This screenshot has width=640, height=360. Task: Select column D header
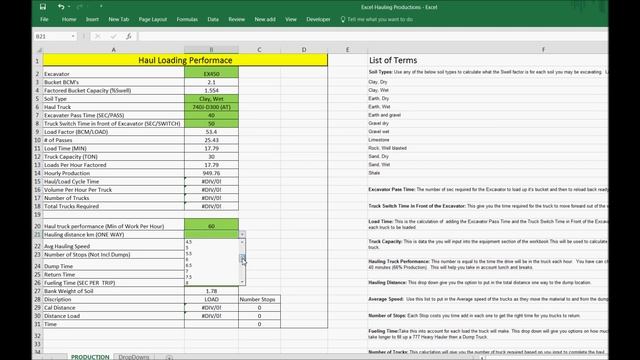point(304,49)
